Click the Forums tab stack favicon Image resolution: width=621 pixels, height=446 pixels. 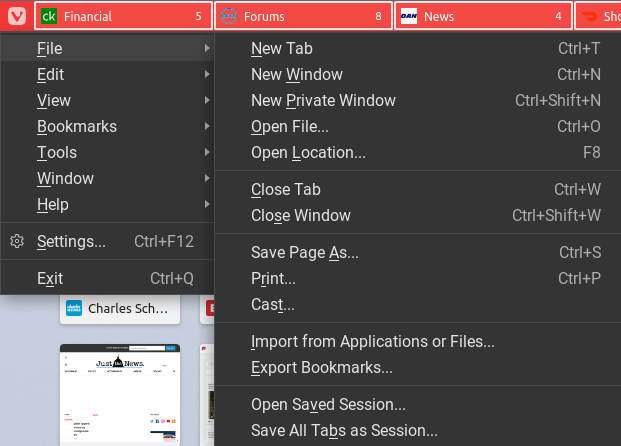[x=229, y=17]
